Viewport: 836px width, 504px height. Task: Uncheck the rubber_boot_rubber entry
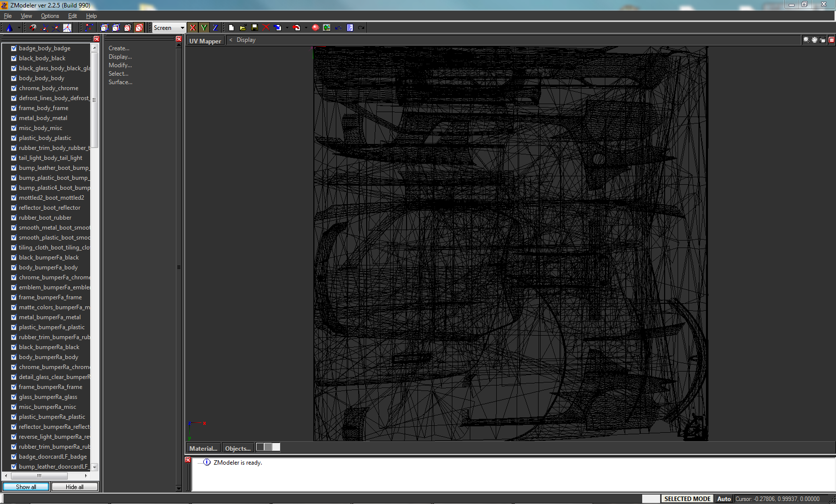point(13,218)
